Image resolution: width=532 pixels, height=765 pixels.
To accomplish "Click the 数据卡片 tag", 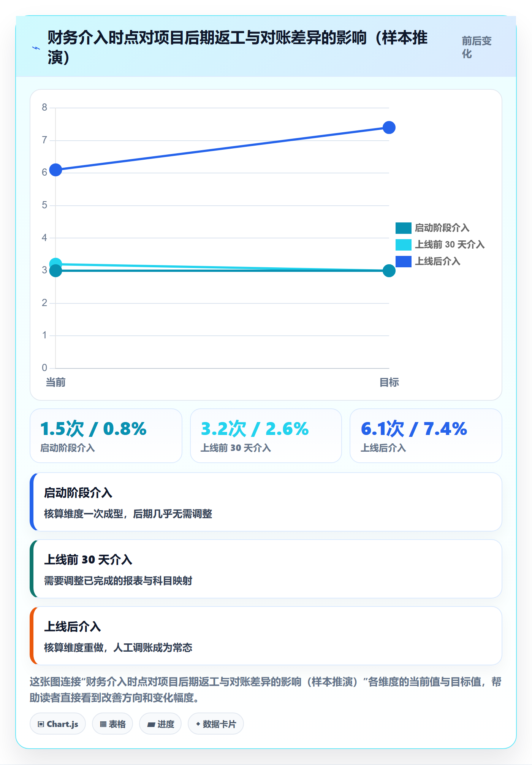I will tap(216, 724).
